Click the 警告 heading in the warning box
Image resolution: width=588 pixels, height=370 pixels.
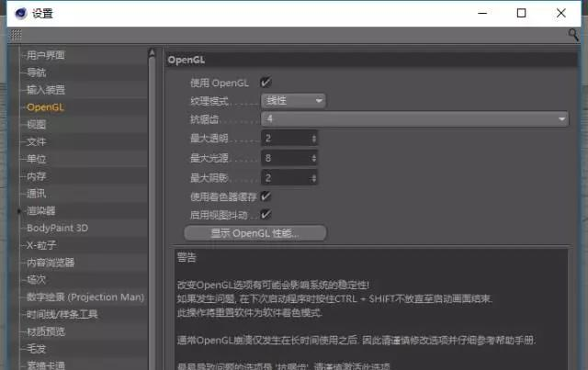[187, 258]
